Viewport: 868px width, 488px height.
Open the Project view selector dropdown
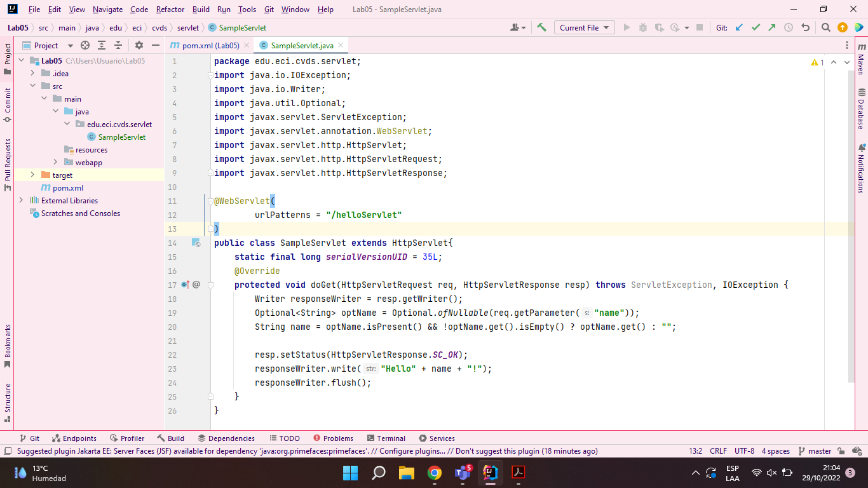coord(48,45)
